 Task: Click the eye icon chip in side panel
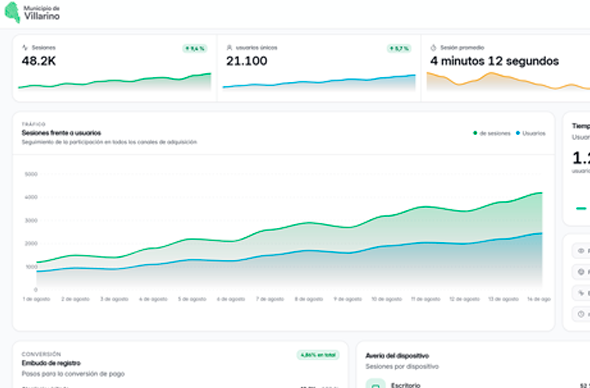(x=581, y=251)
